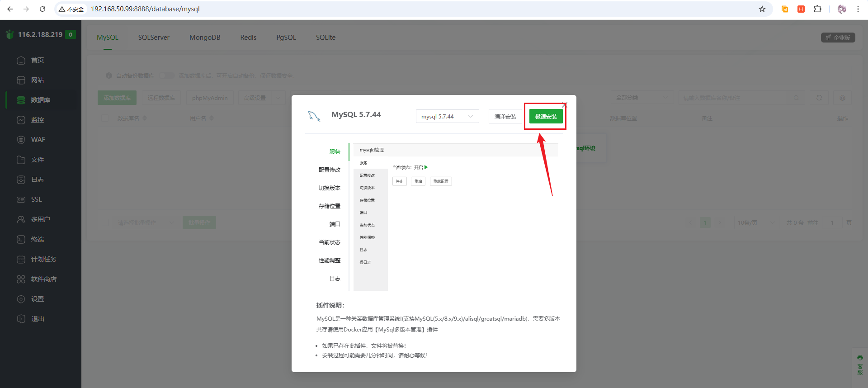Switch to the Redis tab

pos(248,38)
